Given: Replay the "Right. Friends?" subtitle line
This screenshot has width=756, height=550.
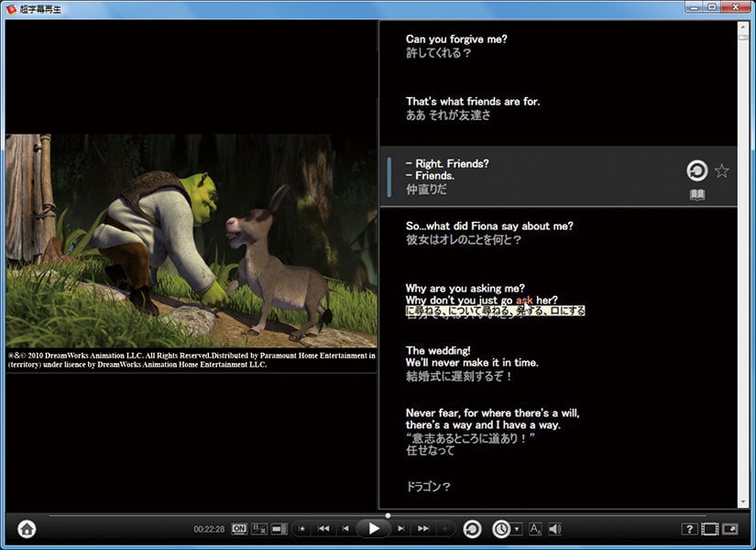Looking at the screenshot, I should tap(696, 170).
